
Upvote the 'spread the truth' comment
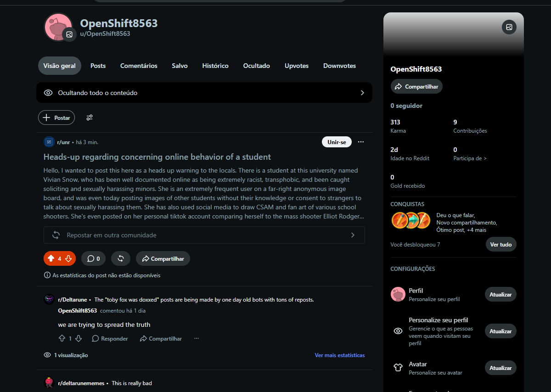tap(62, 338)
